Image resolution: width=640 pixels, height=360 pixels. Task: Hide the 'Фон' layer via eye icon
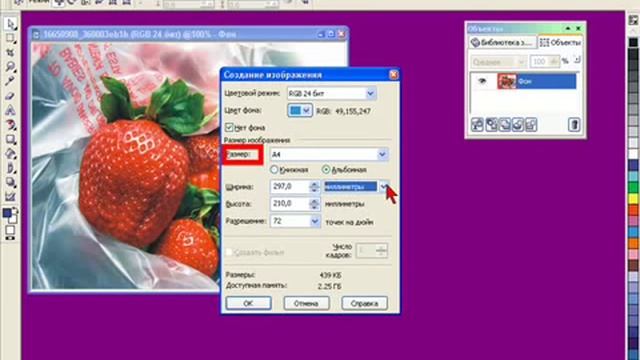pos(482,81)
